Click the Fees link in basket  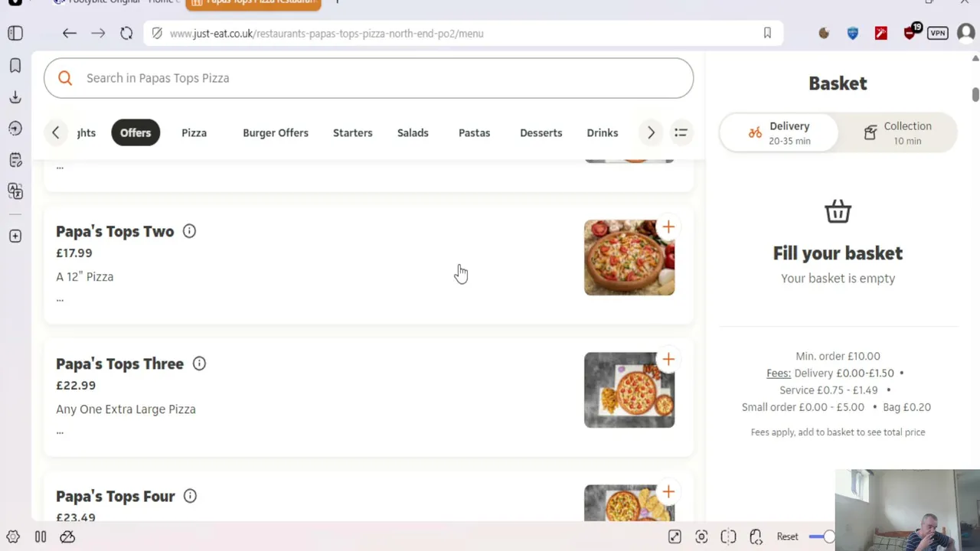779,373
